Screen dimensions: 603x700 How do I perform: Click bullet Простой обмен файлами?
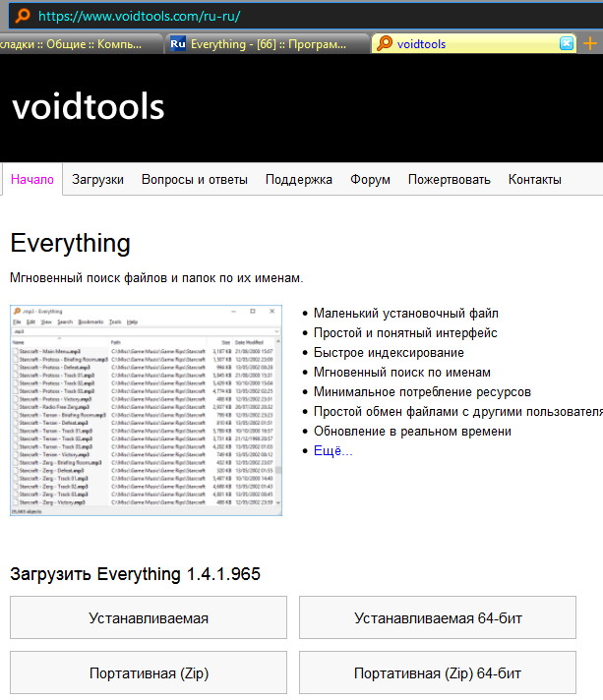(x=458, y=411)
